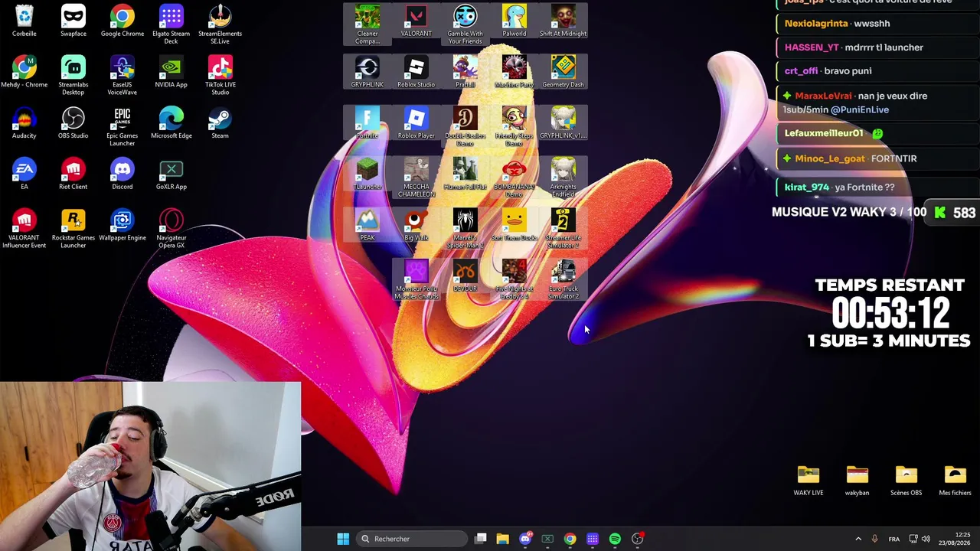The width and height of the screenshot is (980, 551).
Task: Select the Microsoft Edge desktop shortcut
Action: pyautogui.click(x=171, y=124)
